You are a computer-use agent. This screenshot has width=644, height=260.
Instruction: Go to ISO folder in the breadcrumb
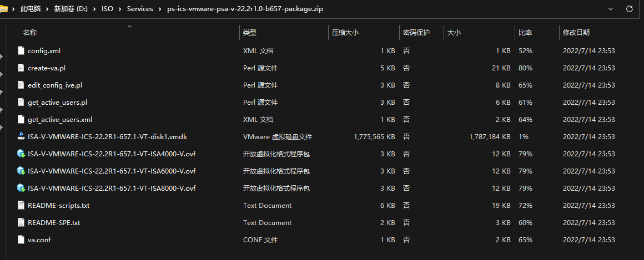pos(108,9)
